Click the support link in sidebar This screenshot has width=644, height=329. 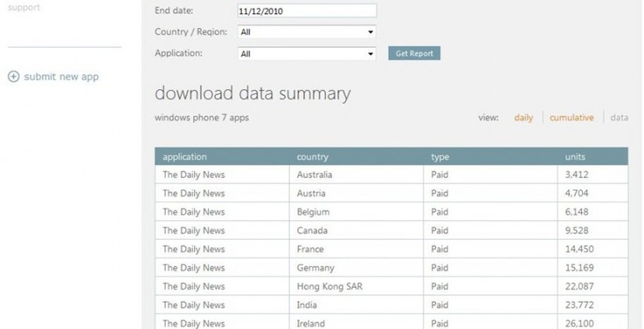24,7
